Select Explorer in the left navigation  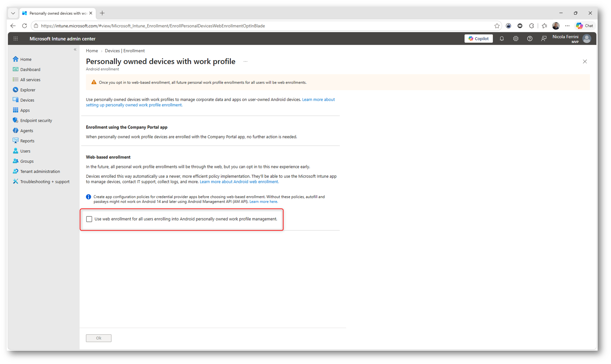click(28, 90)
